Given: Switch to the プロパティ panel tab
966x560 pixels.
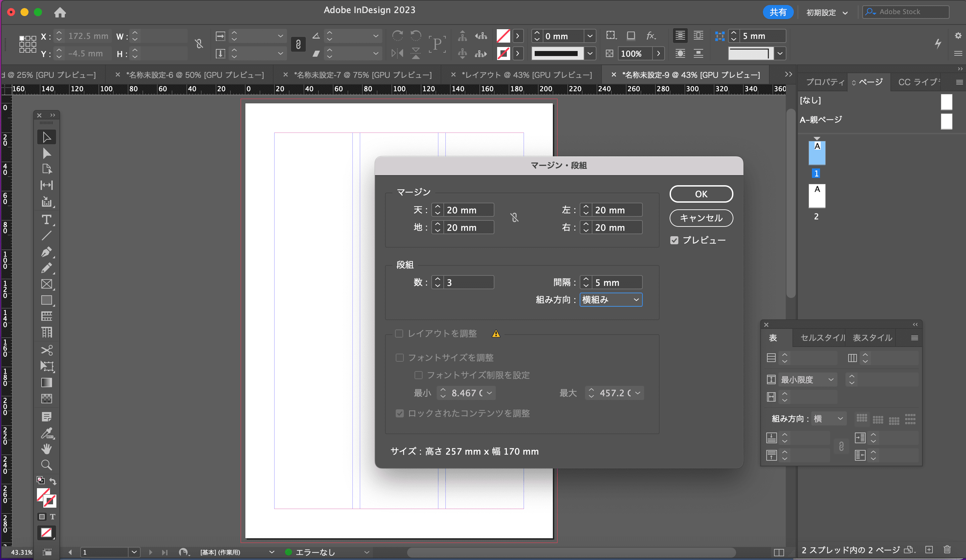Looking at the screenshot, I should pos(825,82).
